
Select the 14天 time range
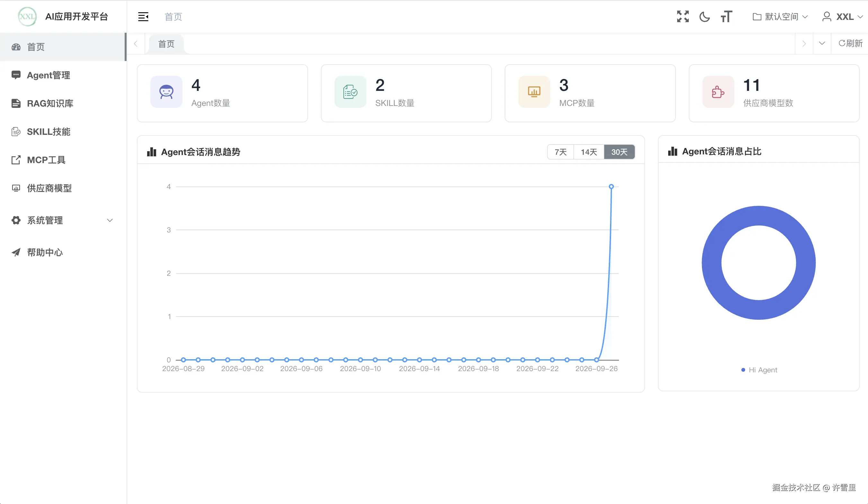click(589, 152)
